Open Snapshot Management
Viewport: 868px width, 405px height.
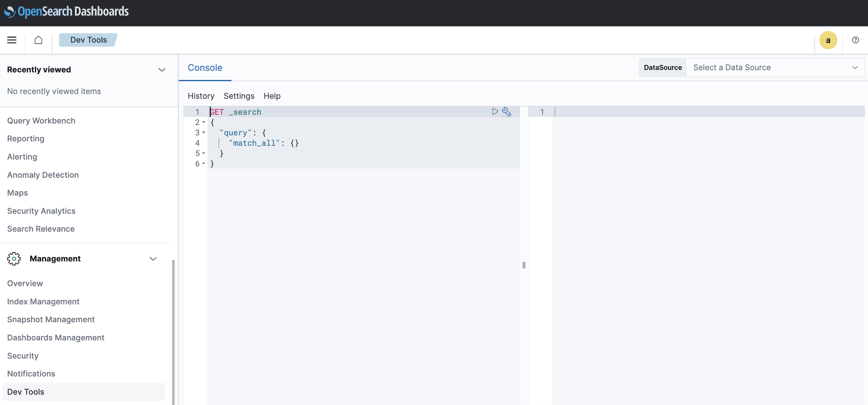(x=51, y=319)
